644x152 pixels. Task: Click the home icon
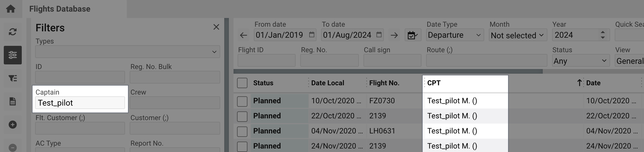click(11, 9)
